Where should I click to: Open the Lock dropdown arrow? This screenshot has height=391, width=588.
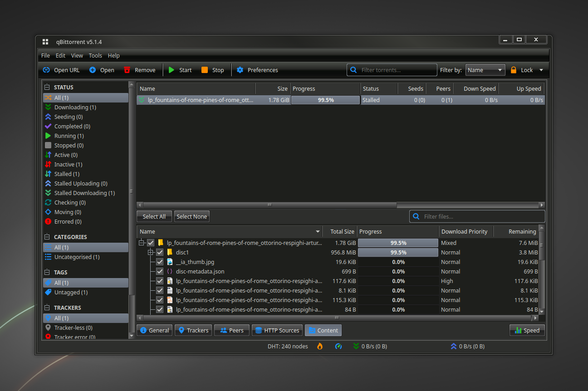(541, 70)
